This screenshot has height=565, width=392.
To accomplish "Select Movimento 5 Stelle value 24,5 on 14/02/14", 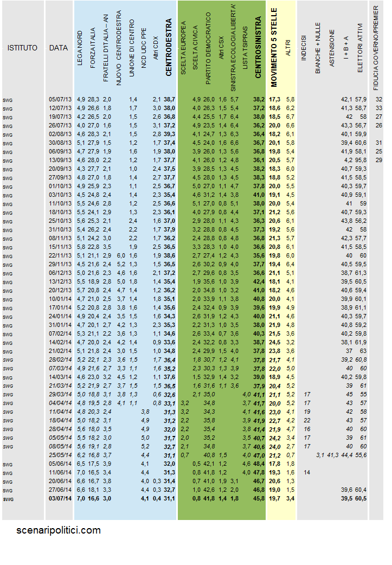I will [274, 342].
